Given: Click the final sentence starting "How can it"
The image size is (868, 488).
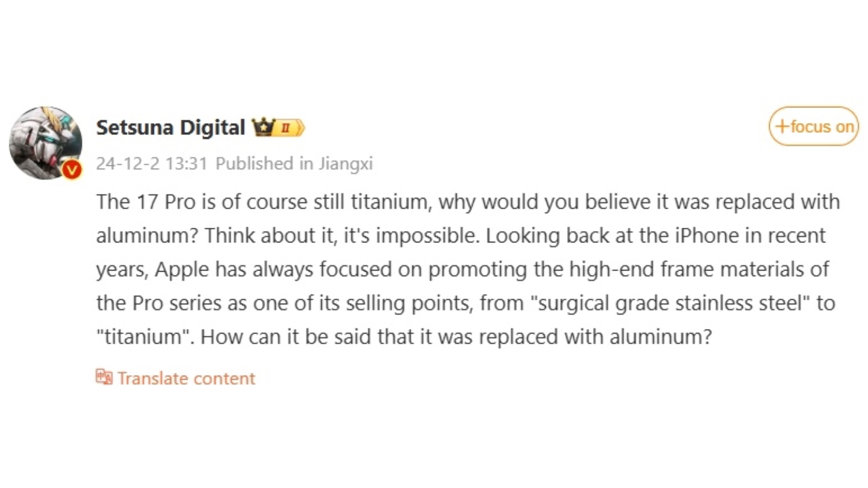Looking at the screenshot, I should [x=456, y=337].
